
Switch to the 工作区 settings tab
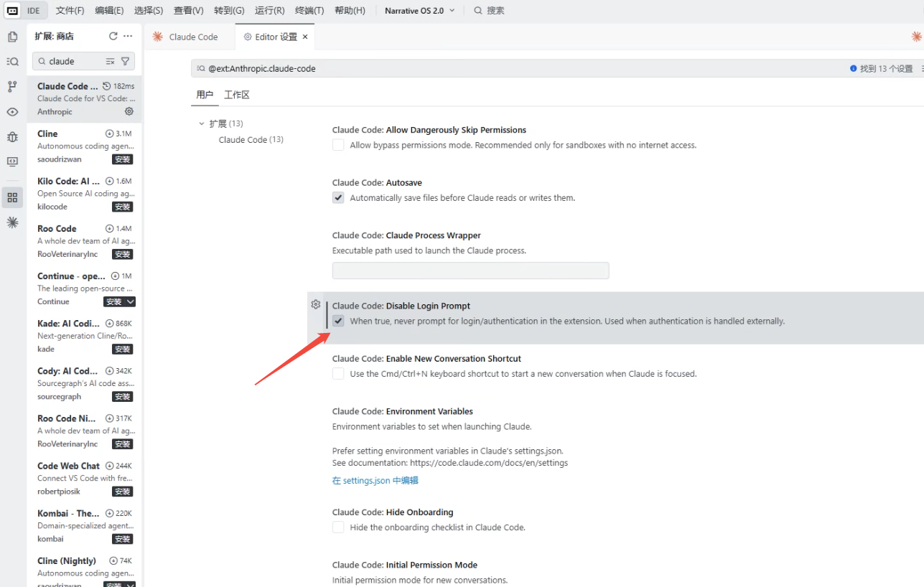point(237,95)
